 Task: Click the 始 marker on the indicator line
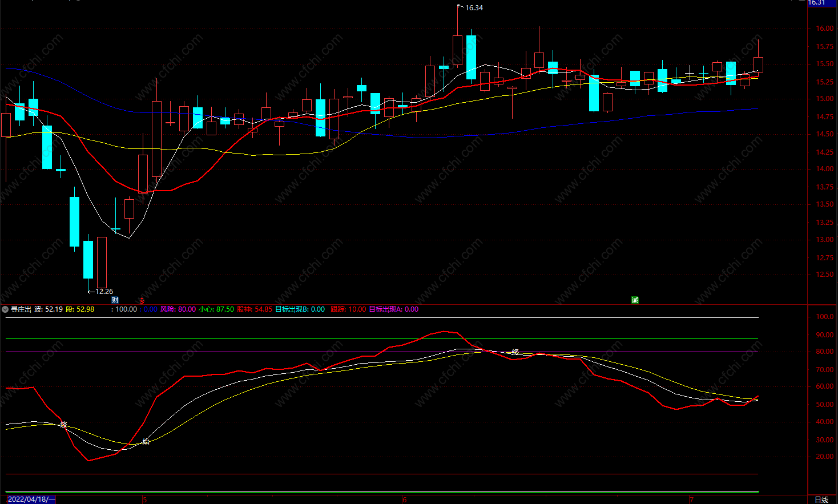coord(146,441)
